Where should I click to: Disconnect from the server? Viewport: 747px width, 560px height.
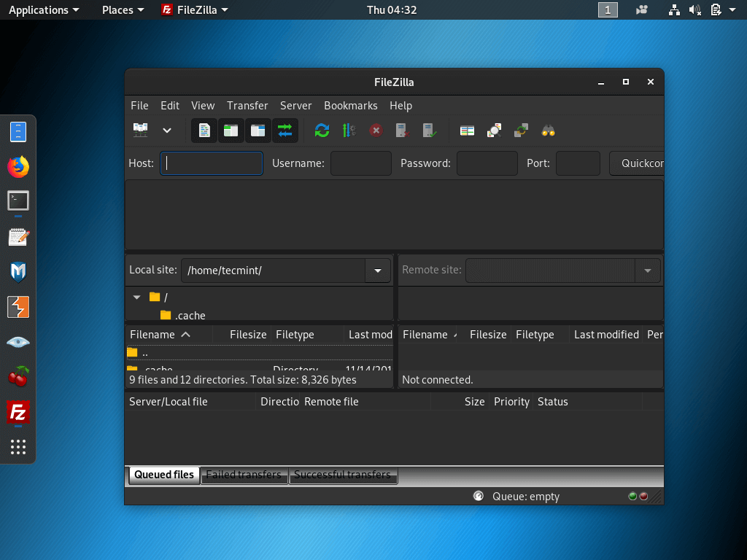pyautogui.click(x=402, y=130)
